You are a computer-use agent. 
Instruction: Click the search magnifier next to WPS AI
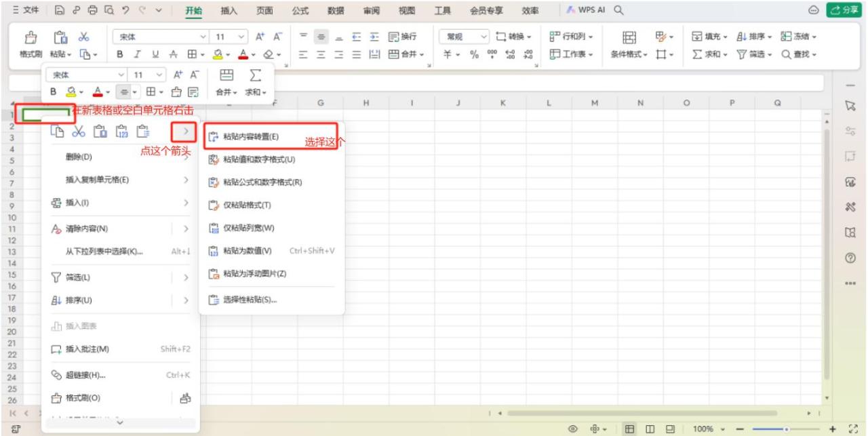(x=619, y=11)
